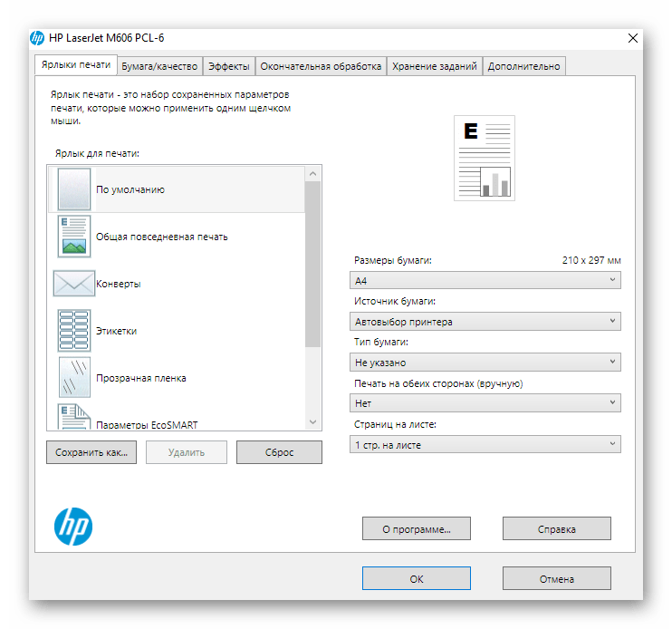The width and height of the screenshot is (672, 629).
Task: Switch to the 'Хранение заданий' tab
Action: pyautogui.click(x=435, y=66)
